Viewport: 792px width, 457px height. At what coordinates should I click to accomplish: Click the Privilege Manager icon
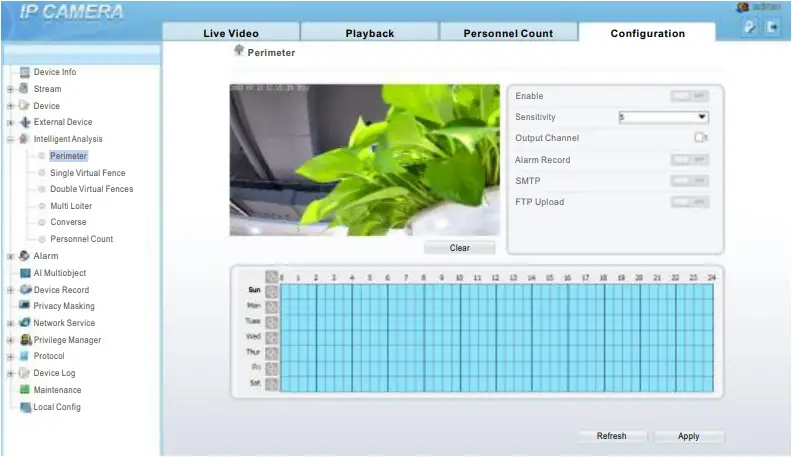click(25, 340)
